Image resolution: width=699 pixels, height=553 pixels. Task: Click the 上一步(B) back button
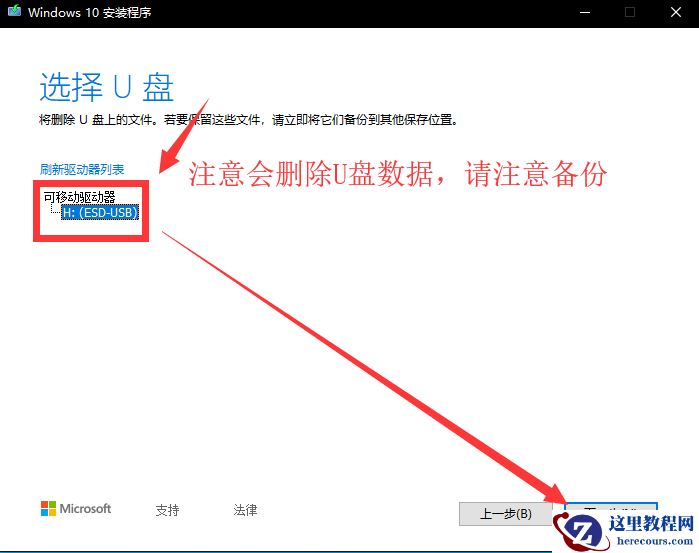[506, 514]
